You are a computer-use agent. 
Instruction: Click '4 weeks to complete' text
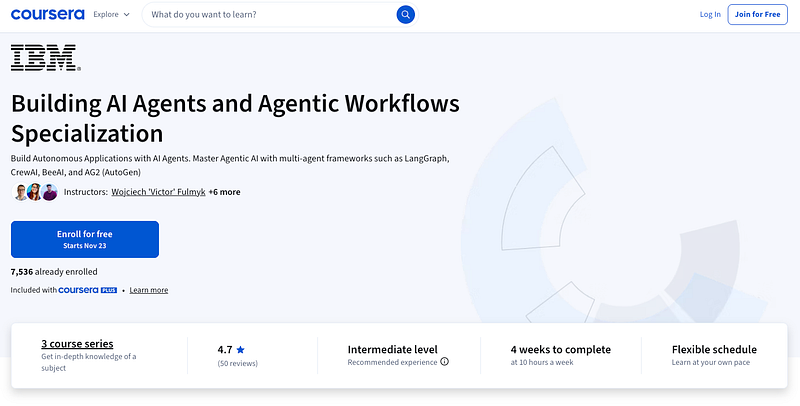560,349
